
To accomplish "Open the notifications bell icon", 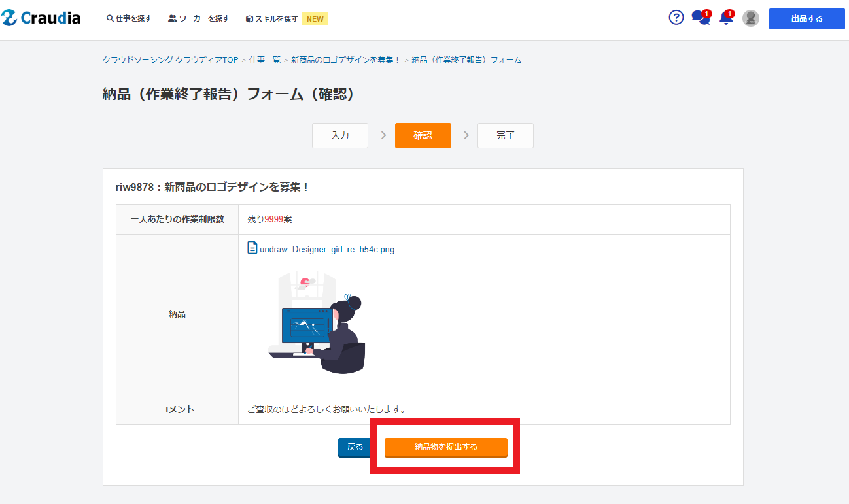I will (725, 18).
